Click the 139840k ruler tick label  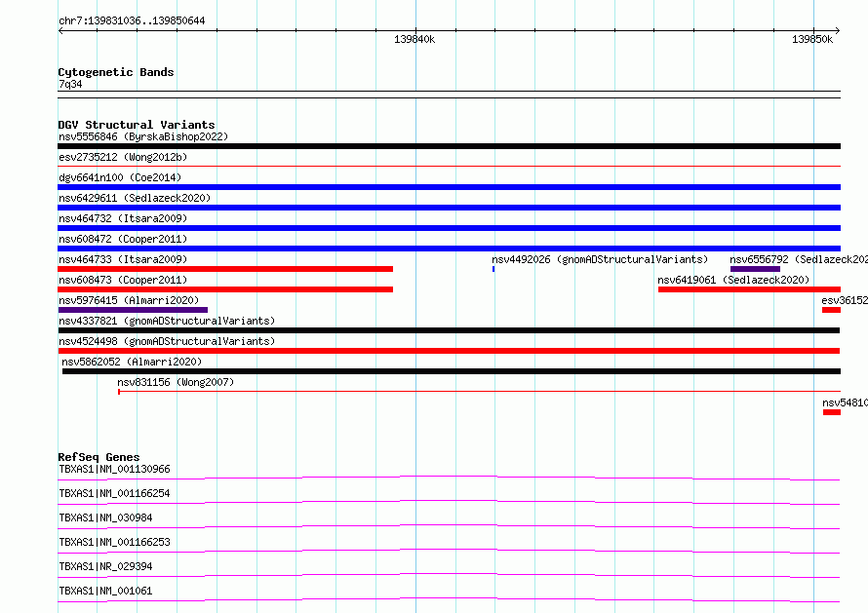(414, 39)
